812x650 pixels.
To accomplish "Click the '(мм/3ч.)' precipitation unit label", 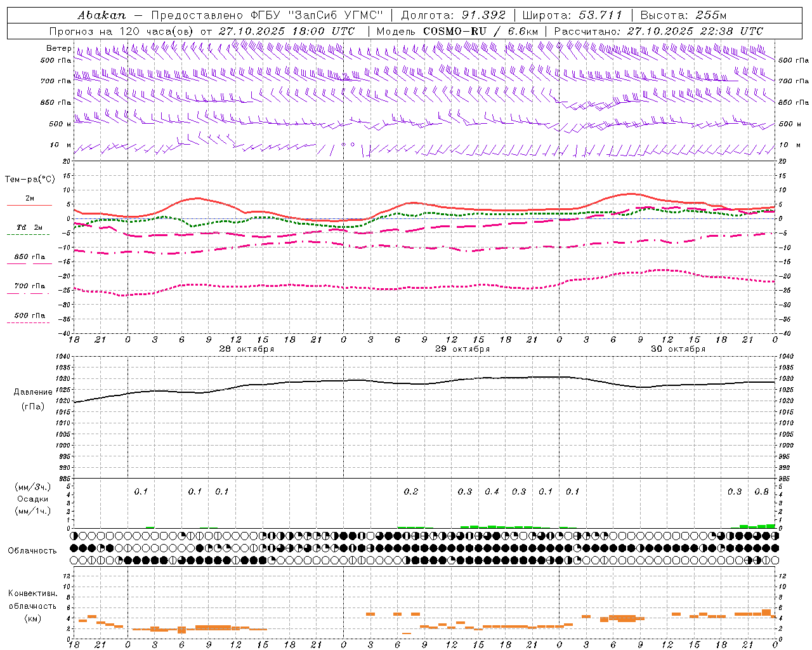I will pyautogui.click(x=32, y=487).
